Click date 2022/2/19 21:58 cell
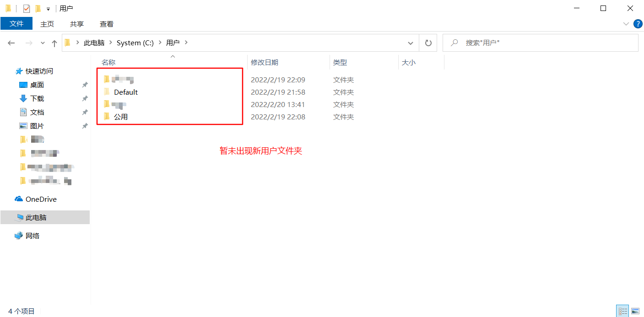 coord(278,92)
